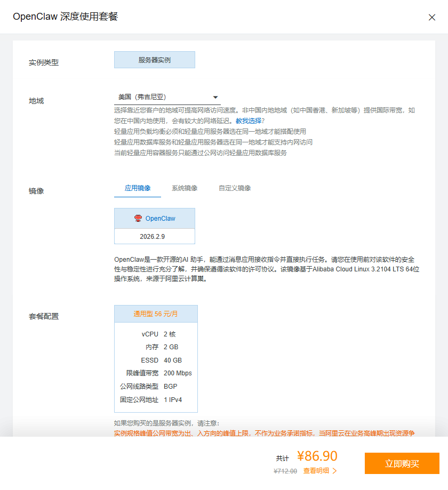Click the 2 核 vCPU value
This screenshot has width=448, height=490.
170,334
